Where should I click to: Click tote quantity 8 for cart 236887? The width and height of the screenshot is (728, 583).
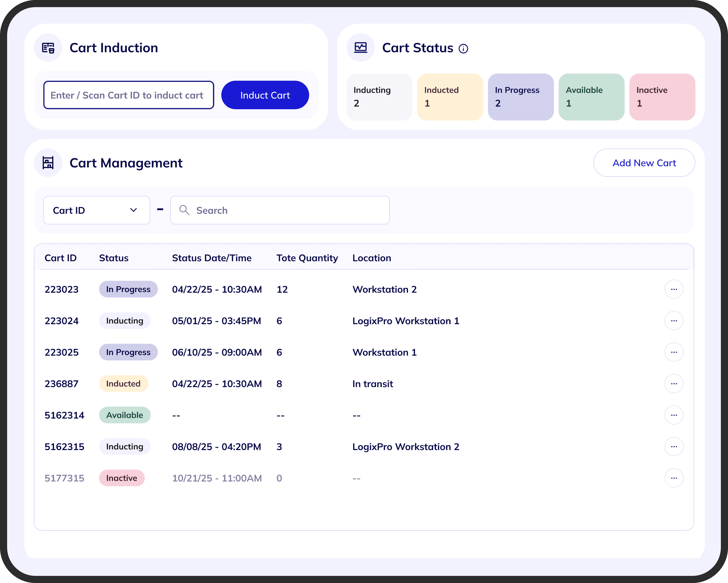pyautogui.click(x=279, y=384)
